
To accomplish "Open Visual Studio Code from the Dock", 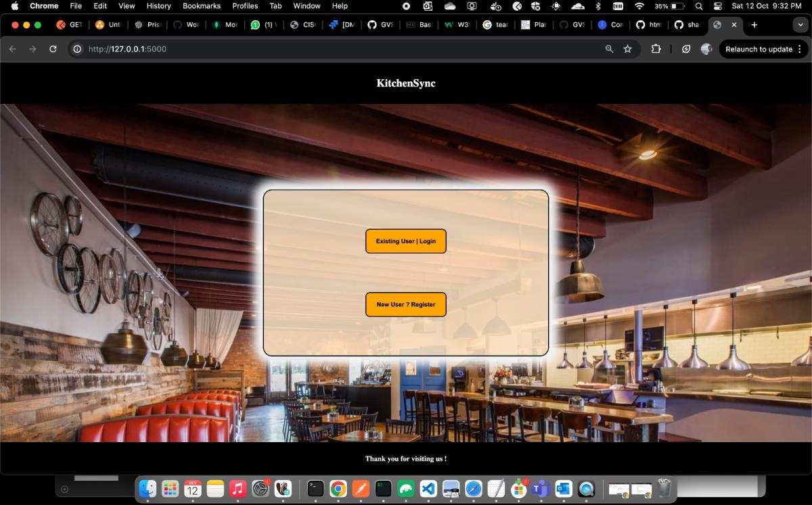I will click(x=428, y=488).
